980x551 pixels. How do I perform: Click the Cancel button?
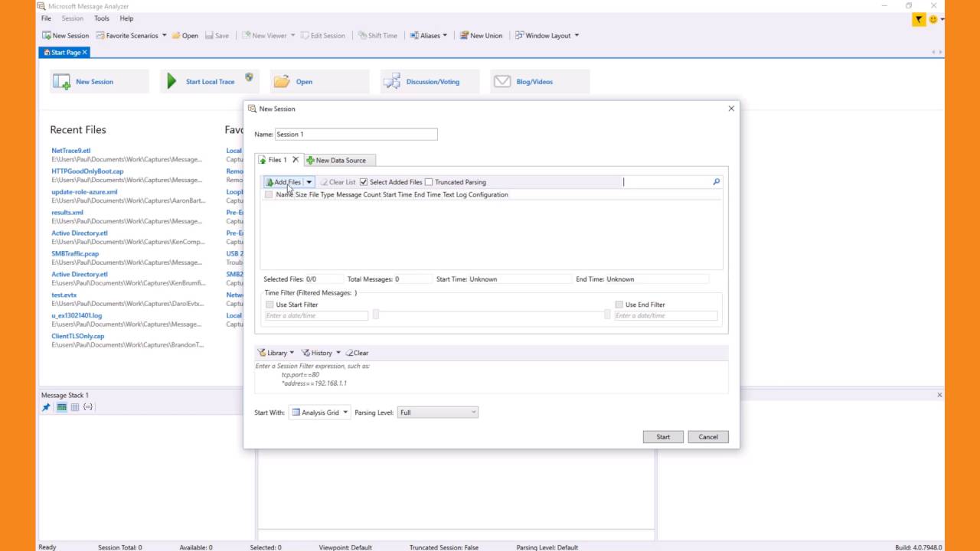pyautogui.click(x=708, y=437)
